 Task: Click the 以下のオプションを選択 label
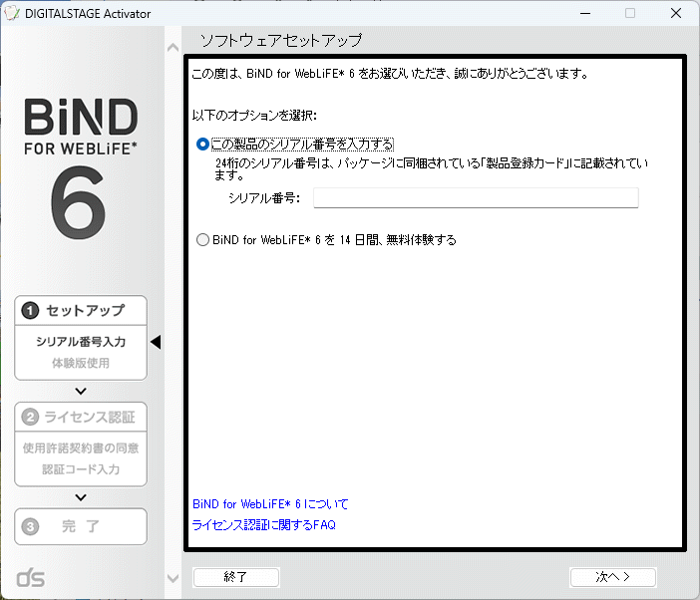254,116
